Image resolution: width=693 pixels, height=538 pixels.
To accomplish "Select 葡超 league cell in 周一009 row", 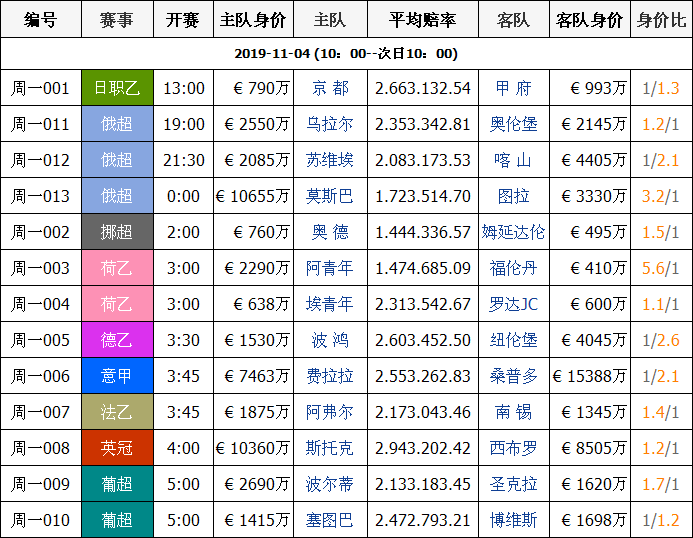I will click(117, 484).
